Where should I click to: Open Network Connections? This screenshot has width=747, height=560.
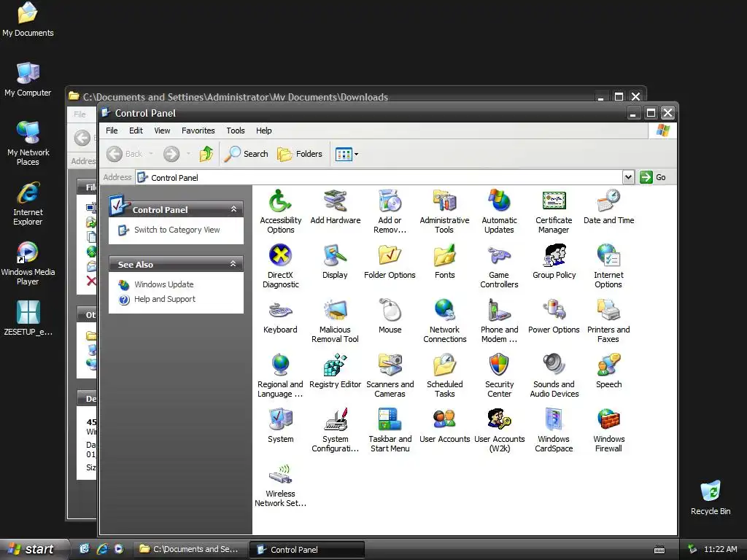[444, 321]
